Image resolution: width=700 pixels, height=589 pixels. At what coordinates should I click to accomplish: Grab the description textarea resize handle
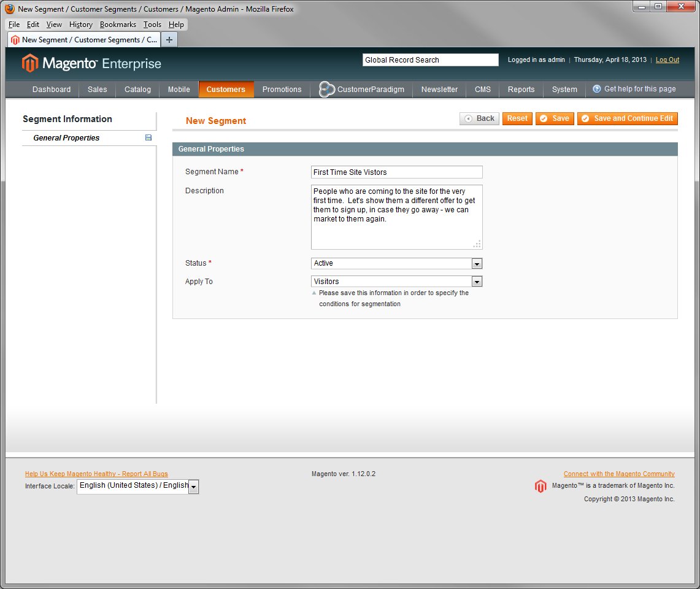pyautogui.click(x=477, y=244)
